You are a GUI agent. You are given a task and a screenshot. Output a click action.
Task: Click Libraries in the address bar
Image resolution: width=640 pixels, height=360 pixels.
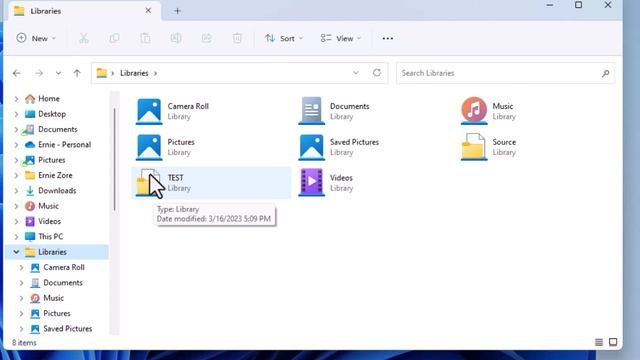click(134, 73)
